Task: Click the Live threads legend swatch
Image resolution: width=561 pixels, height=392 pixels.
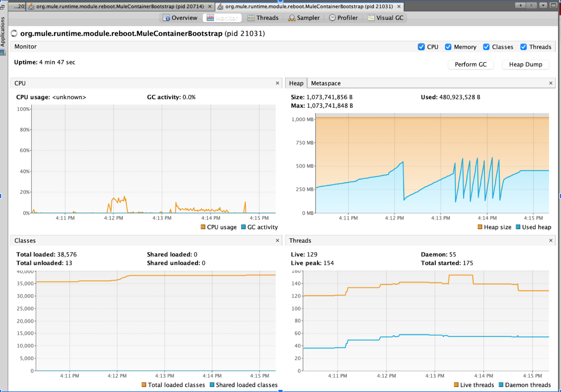Action: (456, 385)
